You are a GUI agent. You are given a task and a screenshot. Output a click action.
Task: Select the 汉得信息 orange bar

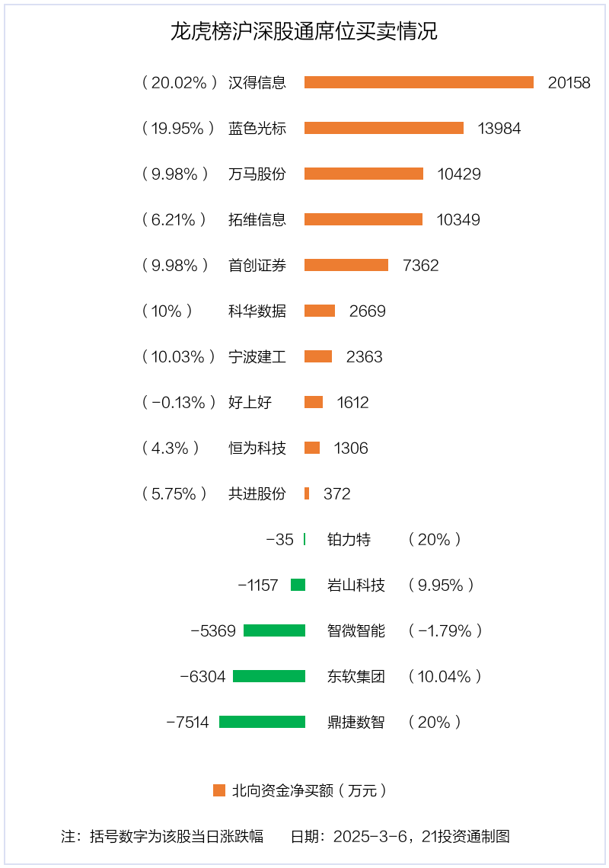(419, 82)
